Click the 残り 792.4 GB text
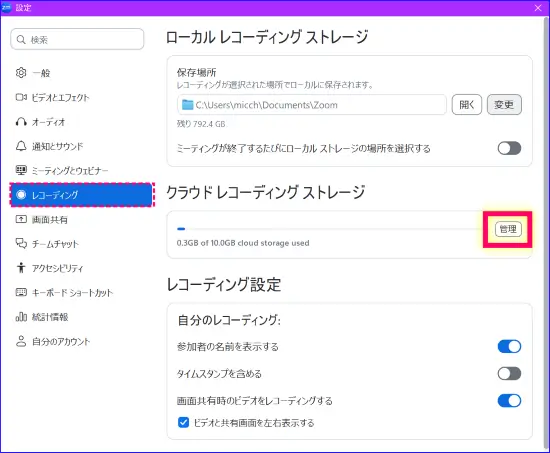Screen dimensions: 550x453 coord(201,124)
